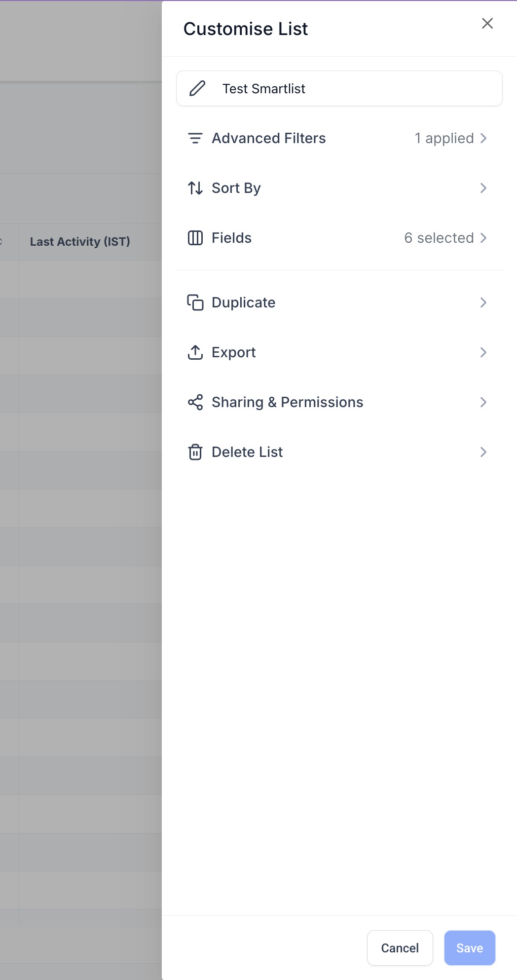Screen dimensions: 517x980
Task: Expand the Advanced Filters section chevron
Action: tap(483, 139)
